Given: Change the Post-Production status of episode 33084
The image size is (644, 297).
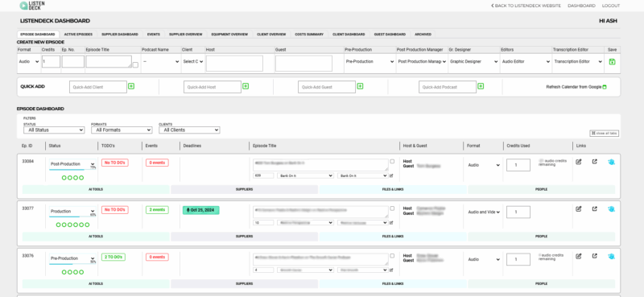Looking at the screenshot, I should (72, 164).
